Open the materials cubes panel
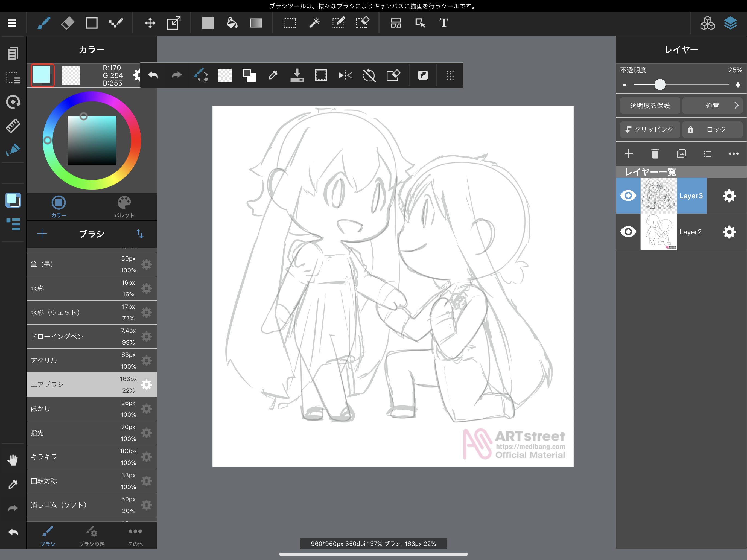747x560 pixels. point(707,23)
